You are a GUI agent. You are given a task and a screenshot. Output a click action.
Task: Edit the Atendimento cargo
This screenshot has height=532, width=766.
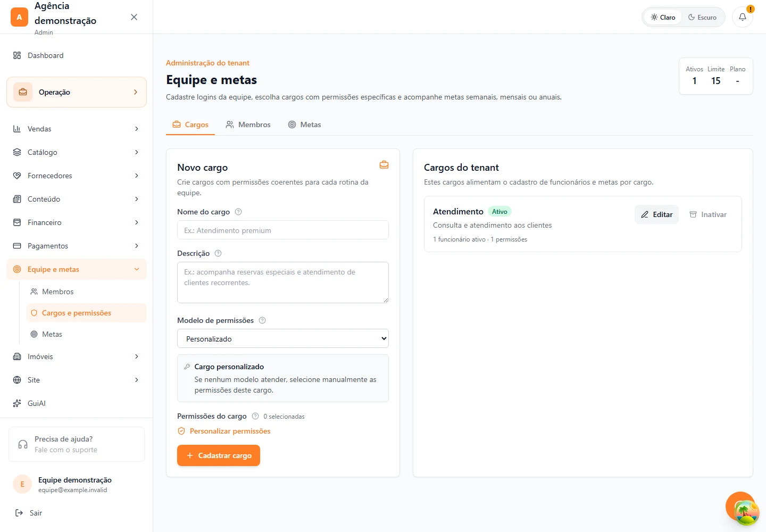click(x=656, y=214)
